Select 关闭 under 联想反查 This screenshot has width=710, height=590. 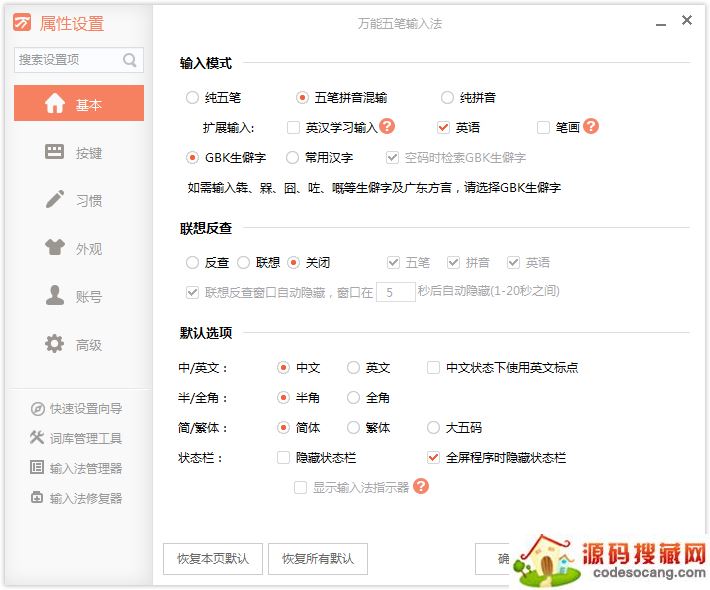click(293, 263)
